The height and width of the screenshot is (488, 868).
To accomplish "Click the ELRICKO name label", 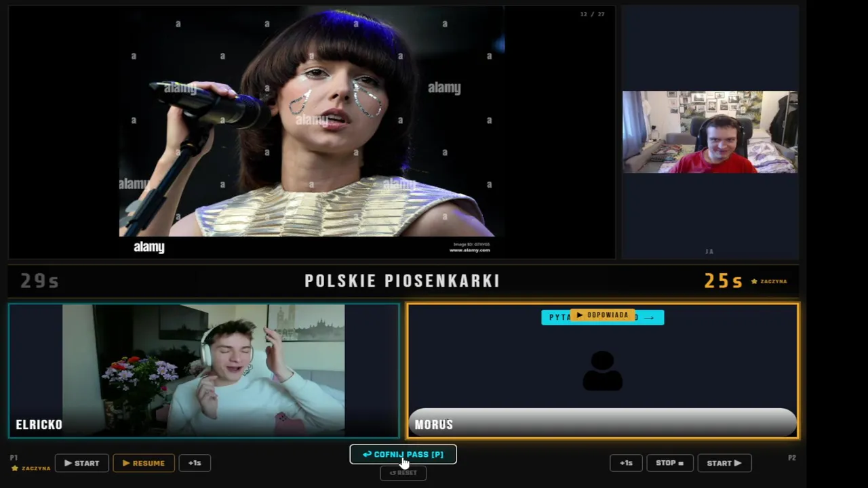I will coord(39,425).
